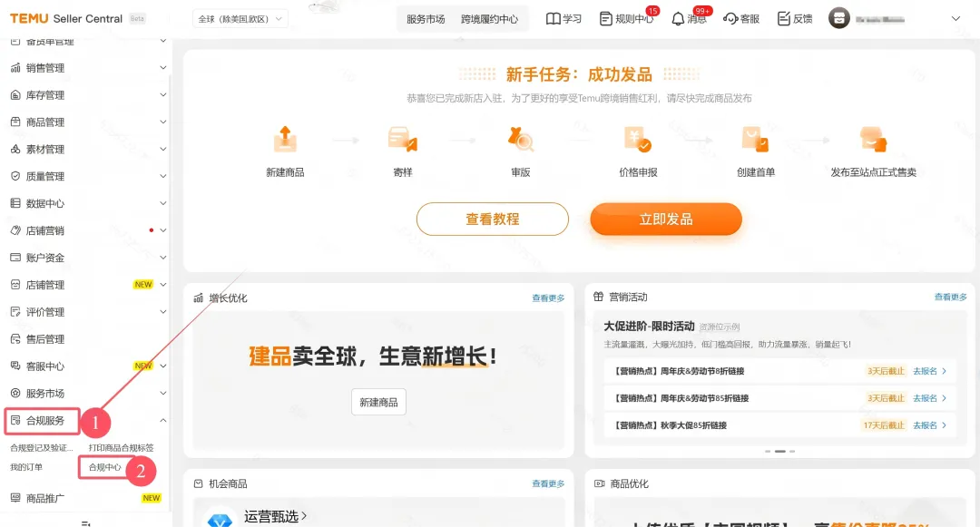Click 去报名 for 周年庆&劳动节85折链接
The image size is (980, 527).
pyautogui.click(x=929, y=398)
